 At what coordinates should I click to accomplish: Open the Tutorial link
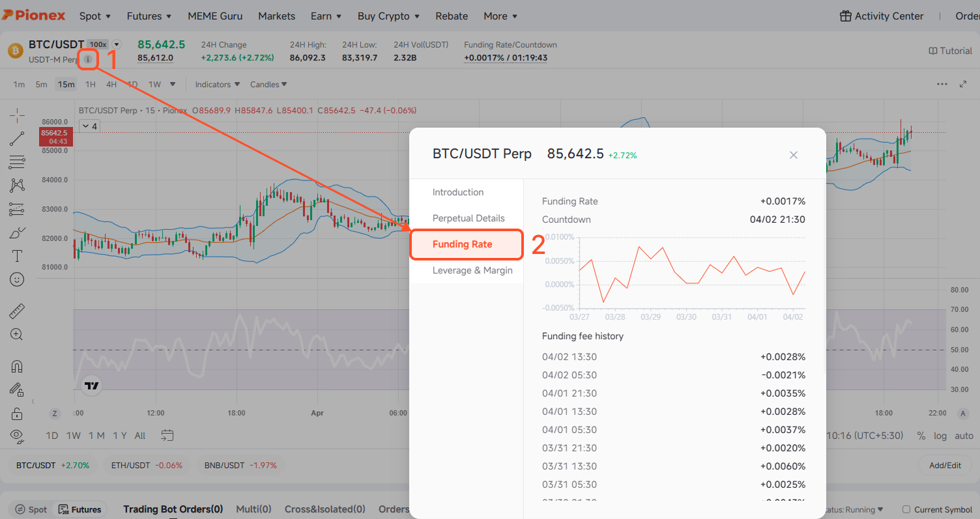[x=950, y=51]
